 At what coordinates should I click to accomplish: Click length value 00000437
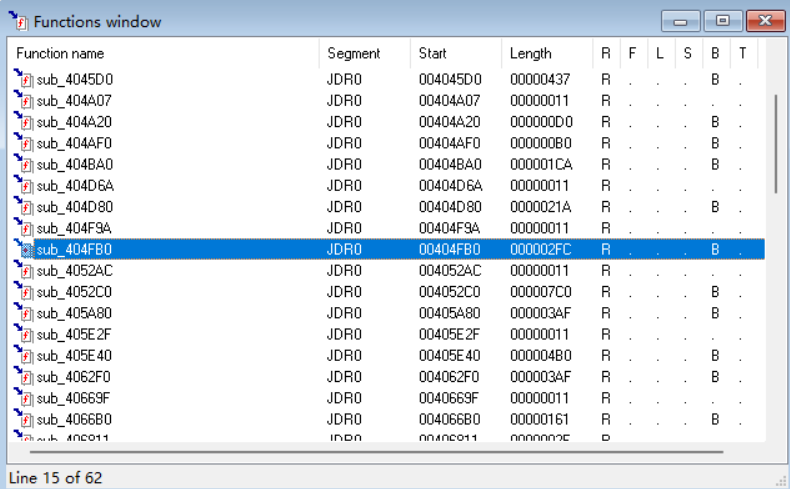click(x=540, y=79)
